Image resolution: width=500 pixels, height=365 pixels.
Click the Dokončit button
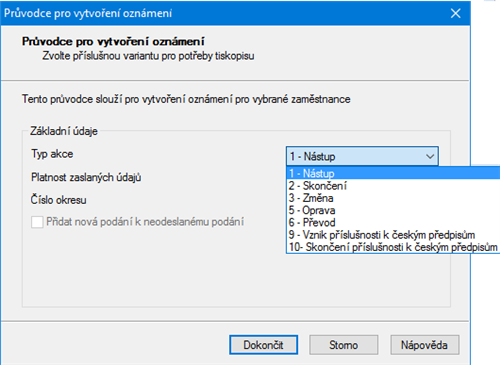(x=263, y=345)
